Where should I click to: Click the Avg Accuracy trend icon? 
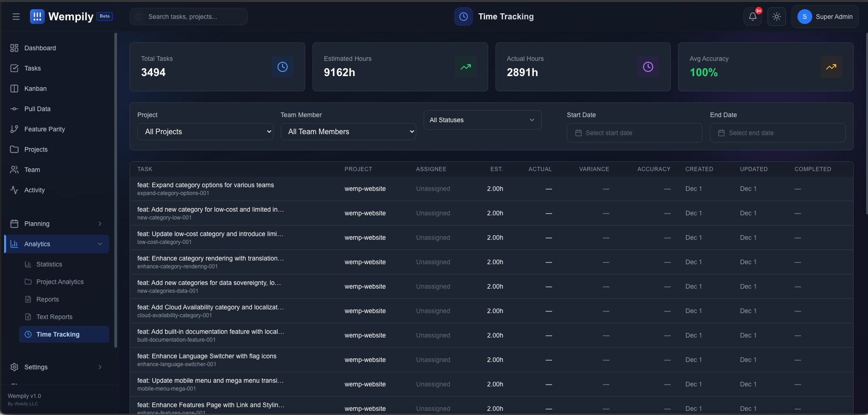click(x=831, y=67)
